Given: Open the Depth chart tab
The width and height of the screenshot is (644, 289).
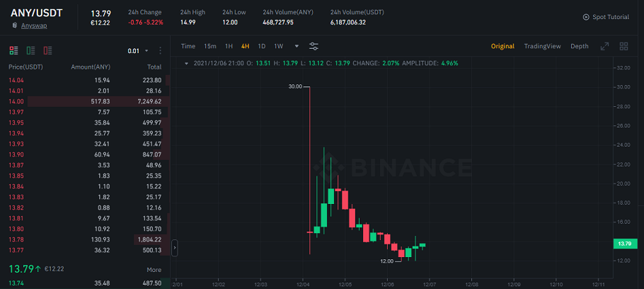Looking at the screenshot, I should (579, 46).
